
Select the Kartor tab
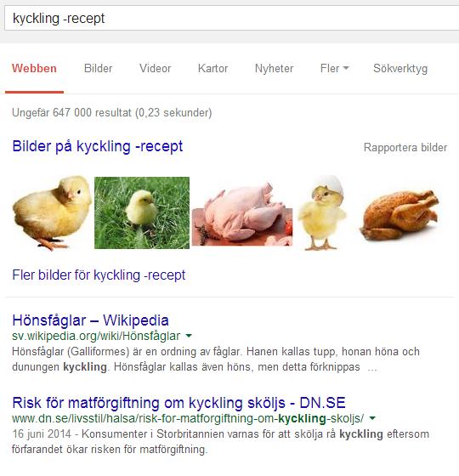pos(212,68)
